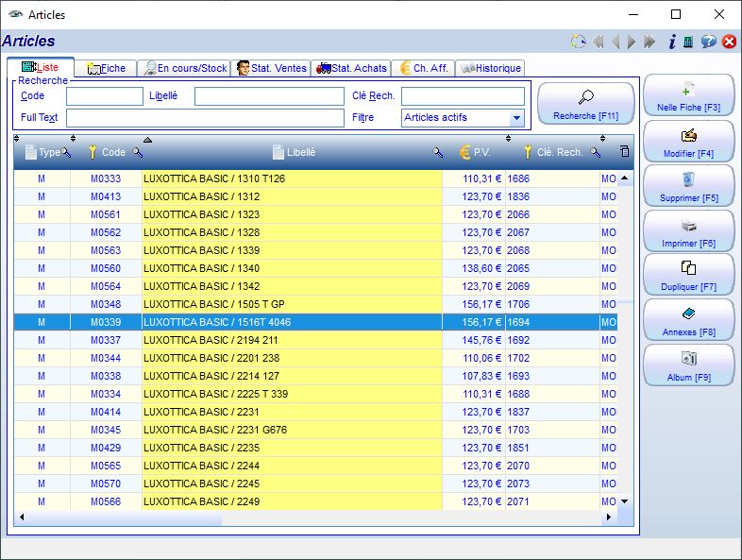This screenshot has width=742, height=560.
Task: Open the Historique tab
Action: [490, 68]
